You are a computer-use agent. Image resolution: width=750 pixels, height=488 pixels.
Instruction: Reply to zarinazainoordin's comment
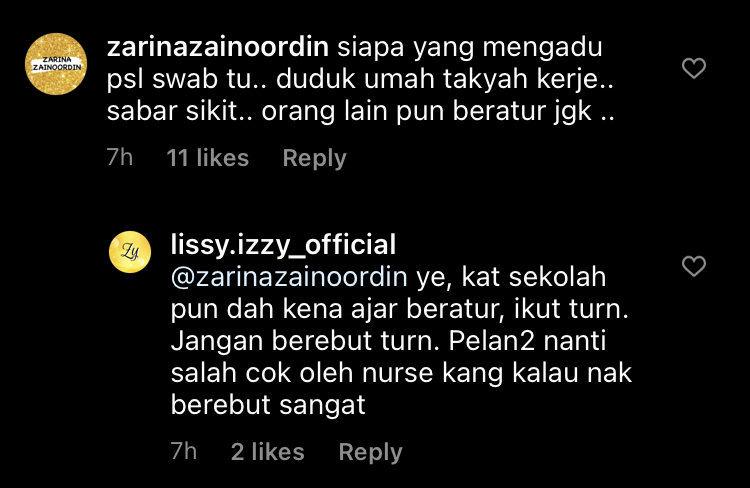pos(314,158)
